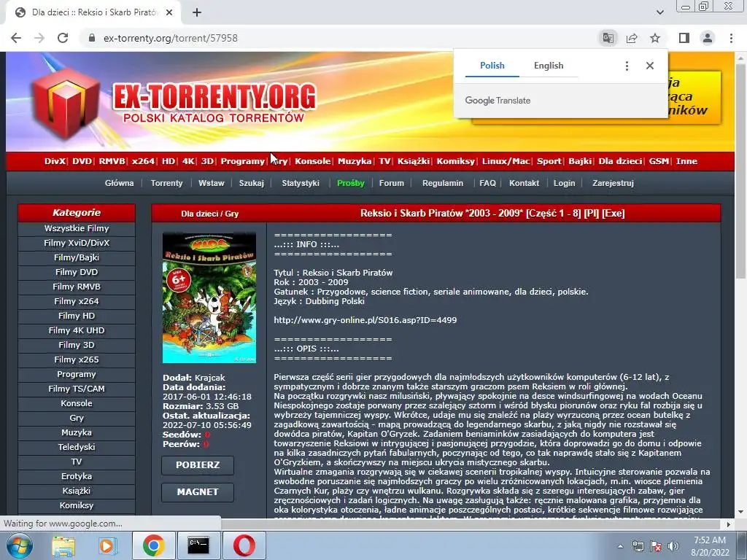This screenshot has width=747, height=560.
Task: Click the address bar URL field
Action: coord(333,38)
